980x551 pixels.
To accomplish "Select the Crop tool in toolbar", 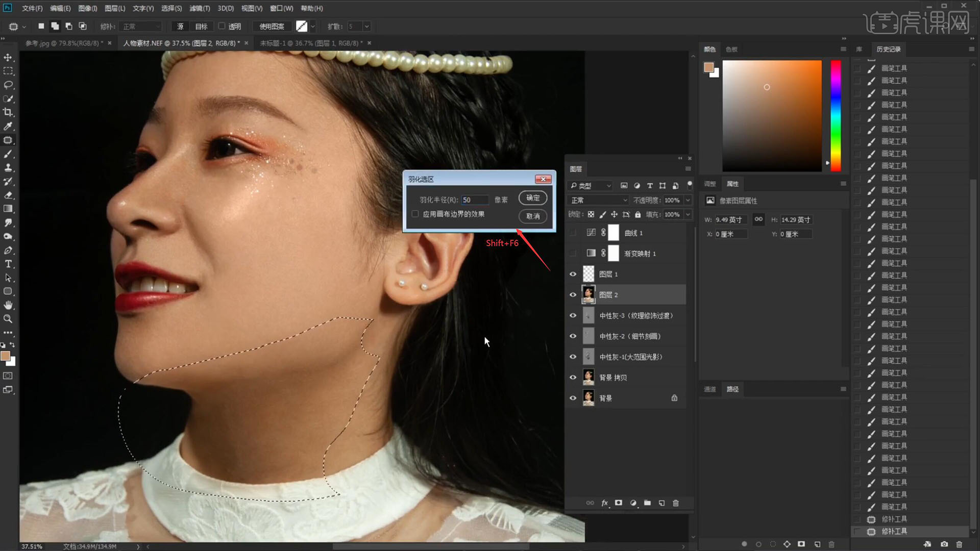I will point(8,112).
